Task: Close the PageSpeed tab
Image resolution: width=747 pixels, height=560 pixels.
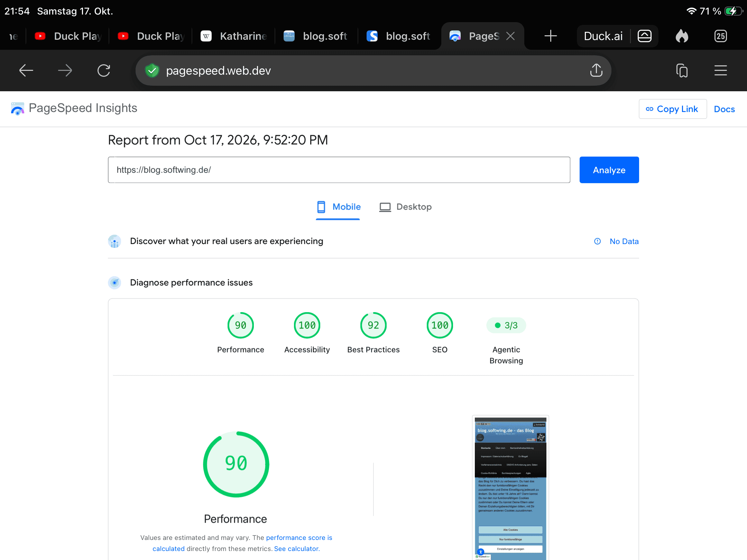Action: (x=510, y=36)
